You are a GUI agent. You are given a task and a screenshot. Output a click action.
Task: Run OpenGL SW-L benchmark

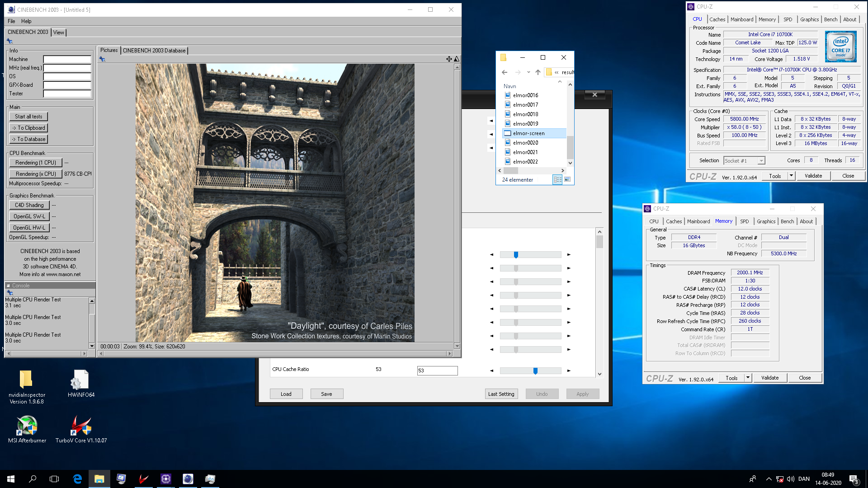pos(29,216)
